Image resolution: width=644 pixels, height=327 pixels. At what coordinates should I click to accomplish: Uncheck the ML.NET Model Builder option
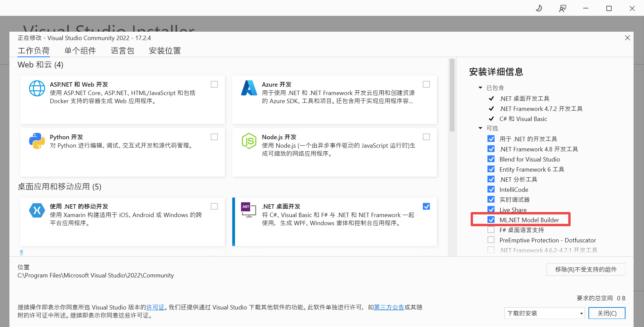pos(491,220)
